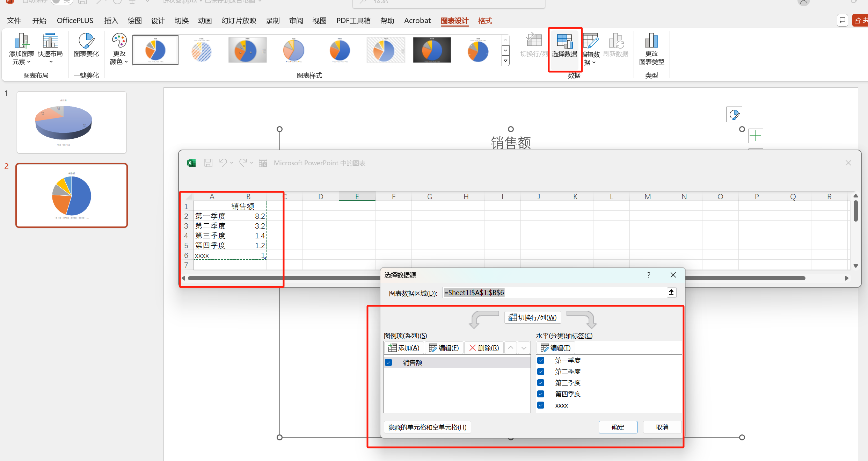
Task: Click Edit (编辑) series button
Action: coord(444,348)
